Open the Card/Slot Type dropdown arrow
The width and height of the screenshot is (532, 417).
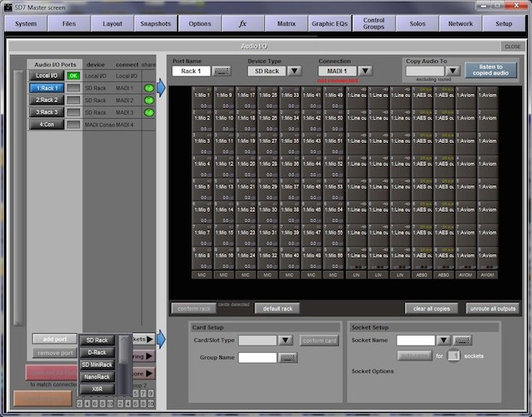[285, 340]
